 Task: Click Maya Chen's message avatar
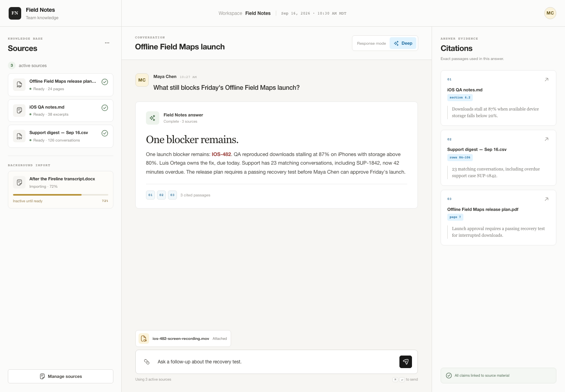(x=142, y=80)
